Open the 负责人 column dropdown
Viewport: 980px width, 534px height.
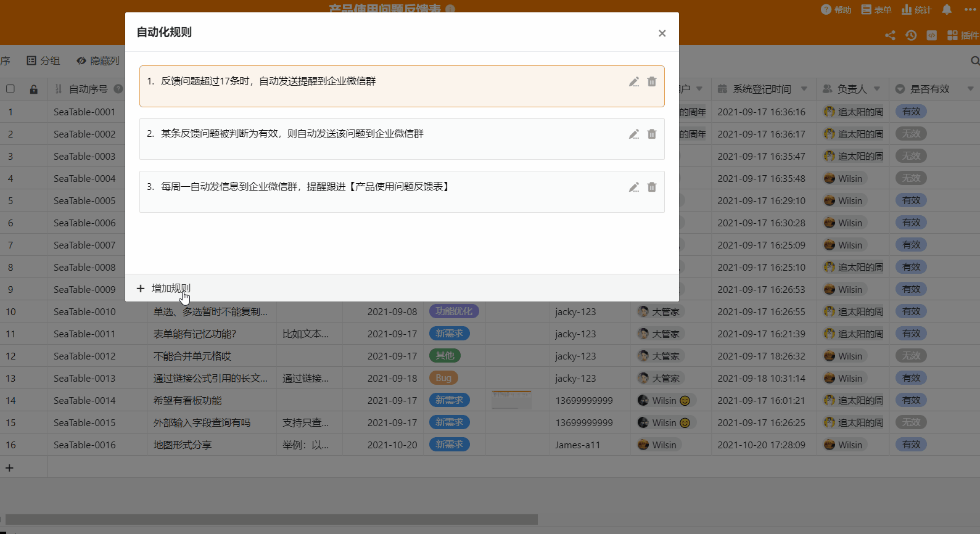877,89
